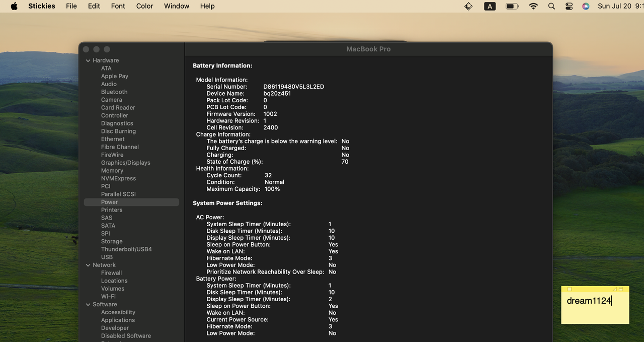Select Memory in the sidebar
This screenshot has width=644, height=342.
pos(112,171)
